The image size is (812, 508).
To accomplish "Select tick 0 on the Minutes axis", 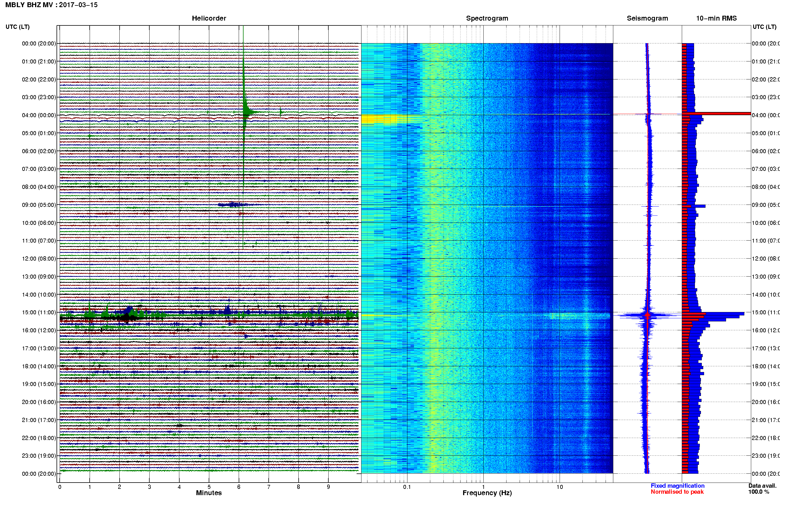I will click(60, 487).
